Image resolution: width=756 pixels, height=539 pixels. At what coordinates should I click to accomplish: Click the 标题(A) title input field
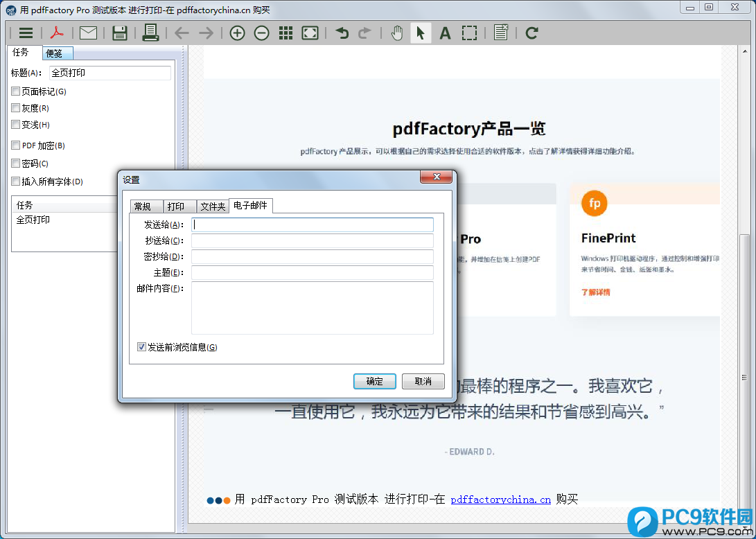click(110, 73)
